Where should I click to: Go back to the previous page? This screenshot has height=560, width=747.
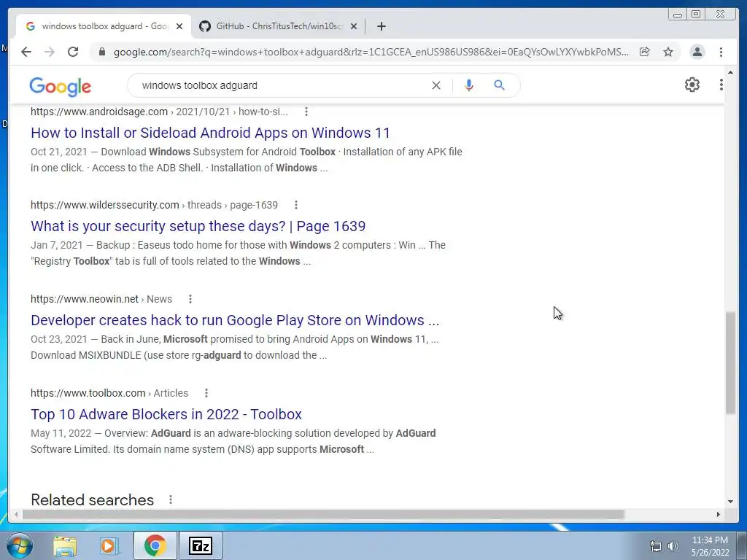click(26, 52)
